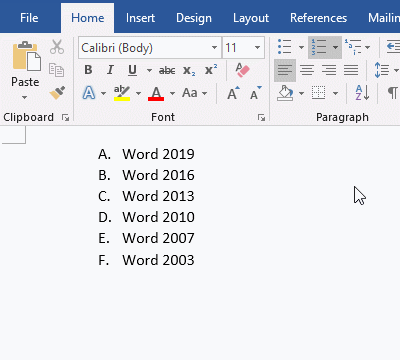Expand the Paste options arrow

click(24, 98)
